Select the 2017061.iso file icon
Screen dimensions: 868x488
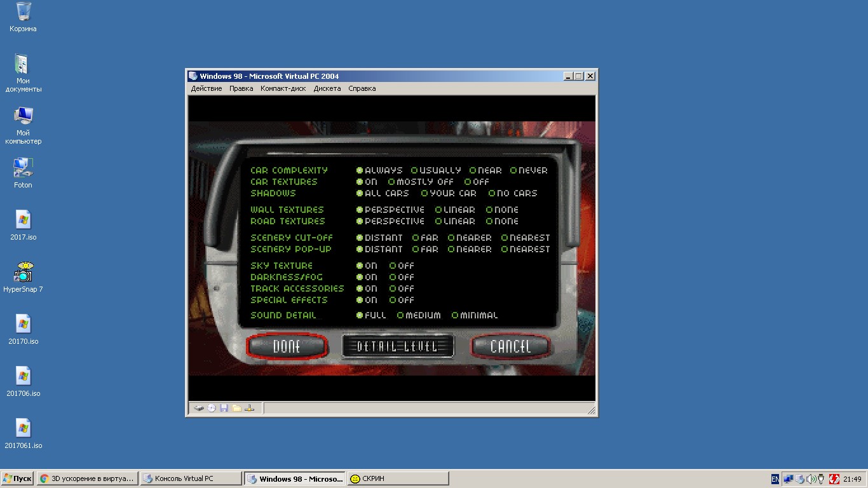[23, 433]
